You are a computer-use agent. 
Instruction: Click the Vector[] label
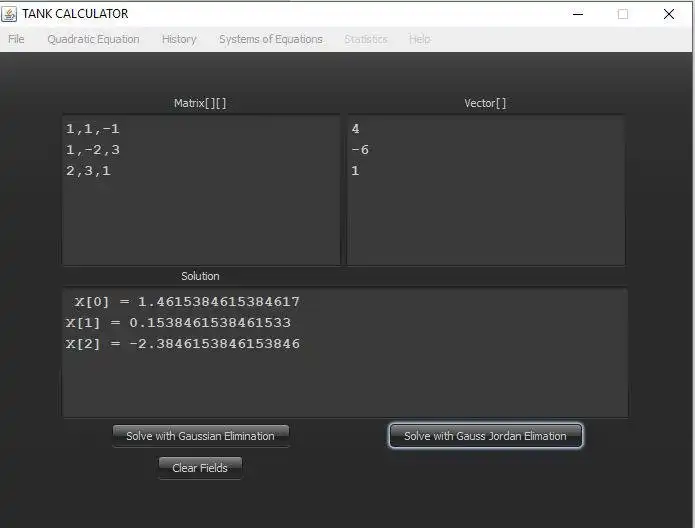pyautogui.click(x=485, y=103)
